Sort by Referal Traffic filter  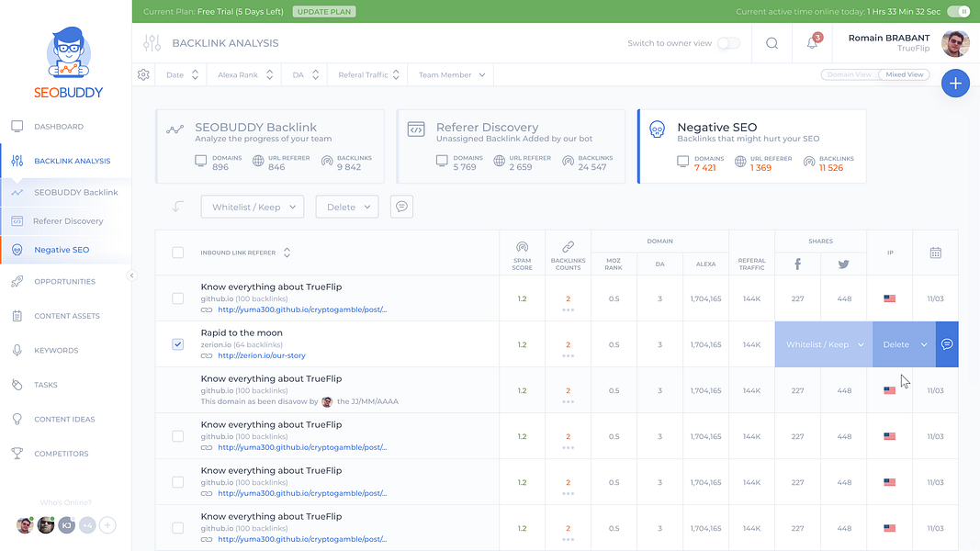coord(368,74)
